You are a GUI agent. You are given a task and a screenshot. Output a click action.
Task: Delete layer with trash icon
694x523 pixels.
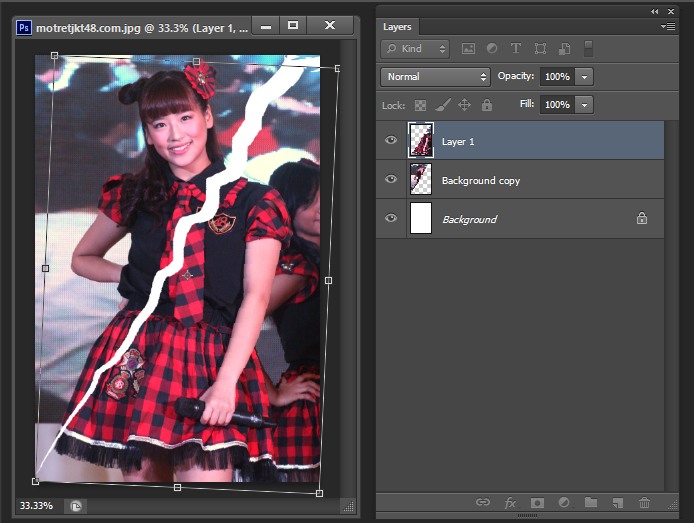(644, 503)
